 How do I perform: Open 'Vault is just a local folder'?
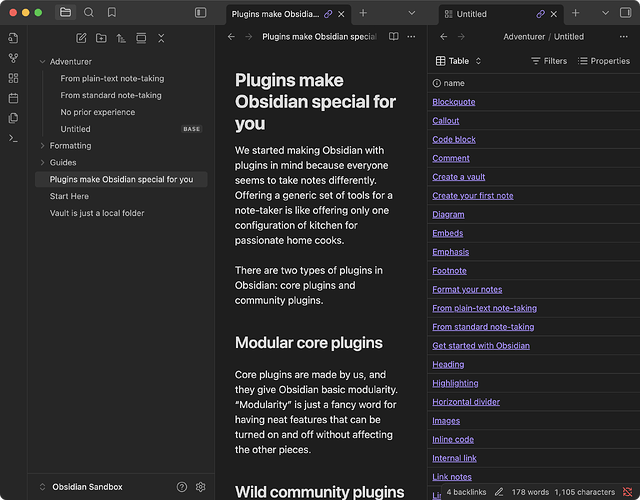[97, 213]
